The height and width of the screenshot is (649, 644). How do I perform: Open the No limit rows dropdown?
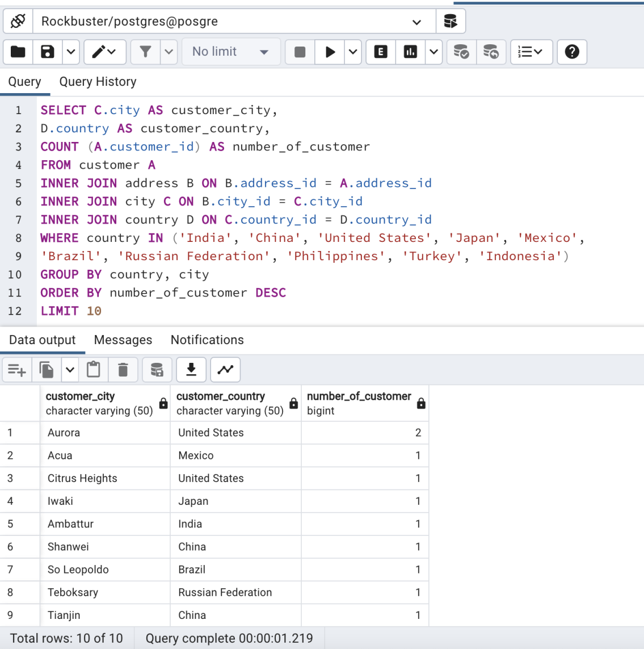pos(231,52)
